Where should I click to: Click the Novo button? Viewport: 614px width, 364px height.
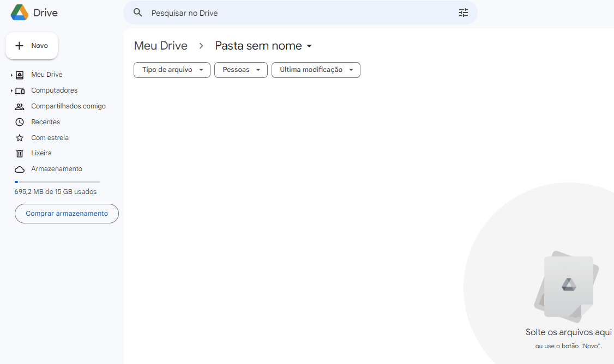point(31,46)
